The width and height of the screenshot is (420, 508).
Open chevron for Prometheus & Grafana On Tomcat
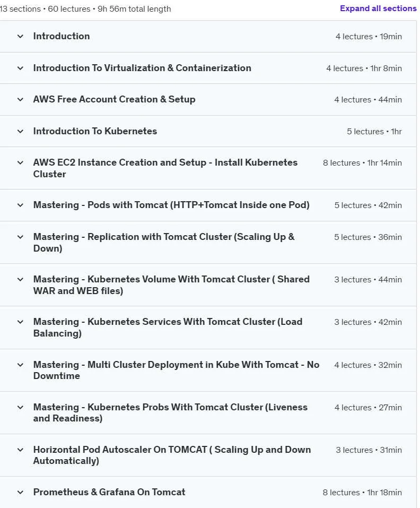click(20, 492)
